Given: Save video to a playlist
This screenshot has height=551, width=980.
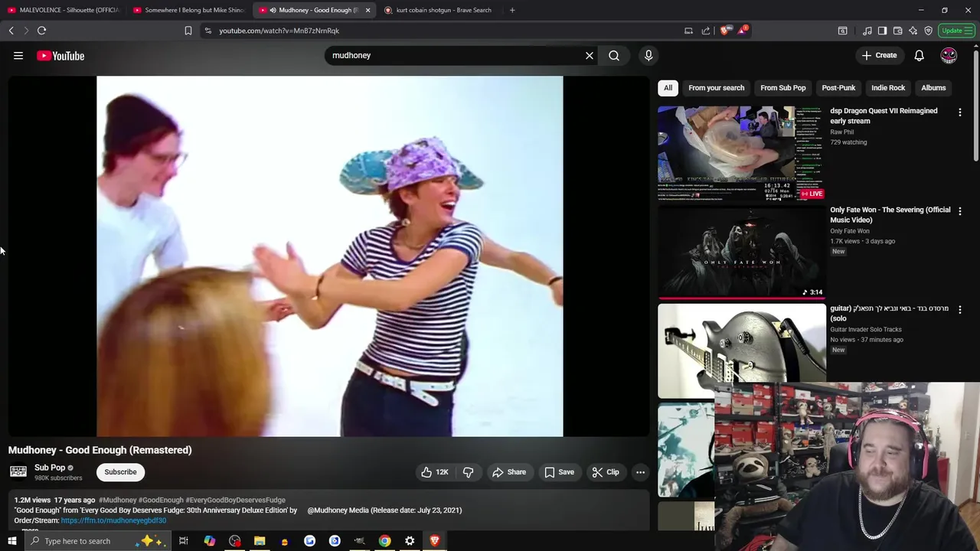Looking at the screenshot, I should [559, 472].
